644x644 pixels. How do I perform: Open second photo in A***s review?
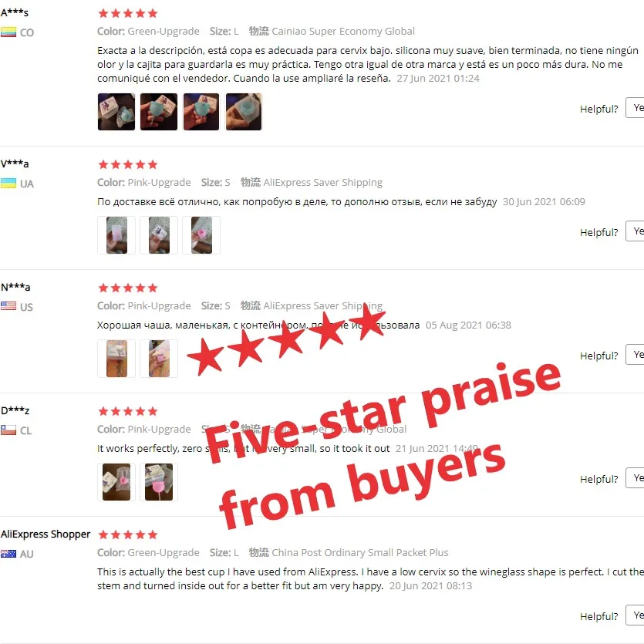click(x=159, y=112)
